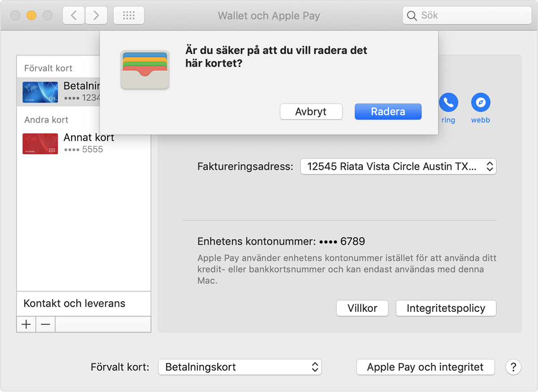538x392 pixels.
Task: Click the Wallet icon in dialog
Action: [x=145, y=70]
